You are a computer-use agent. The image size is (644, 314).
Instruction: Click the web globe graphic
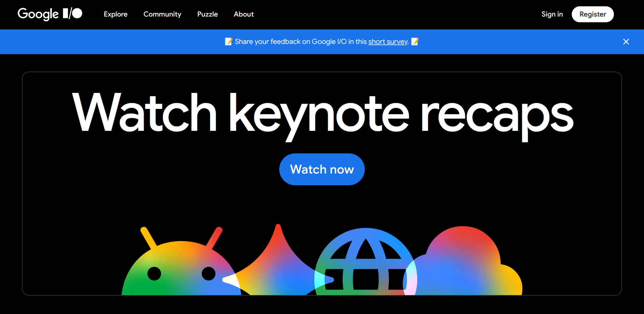coord(366,262)
